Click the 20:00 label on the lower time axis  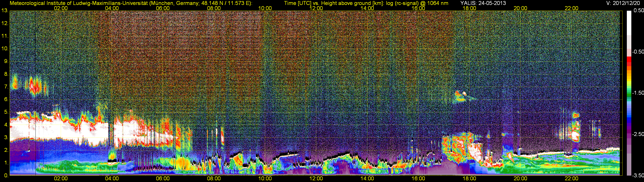pos(521,179)
